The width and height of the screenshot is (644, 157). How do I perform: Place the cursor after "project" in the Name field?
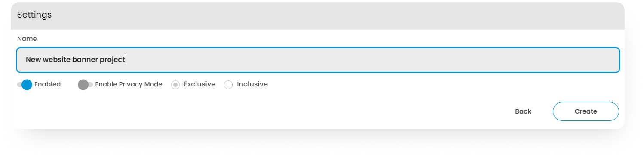point(125,60)
